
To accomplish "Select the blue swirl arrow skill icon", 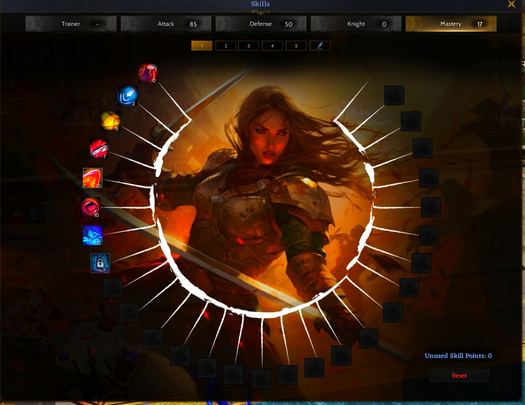I will pyautogui.click(x=127, y=96).
